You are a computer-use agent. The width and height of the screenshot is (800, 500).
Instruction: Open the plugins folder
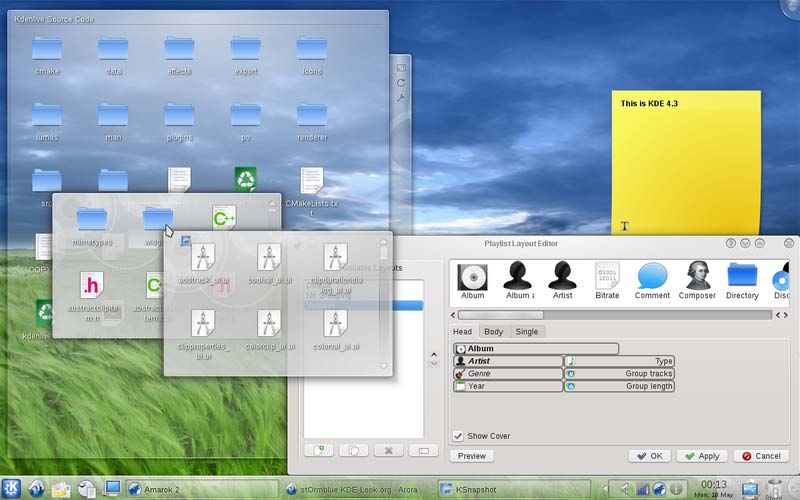(x=180, y=115)
